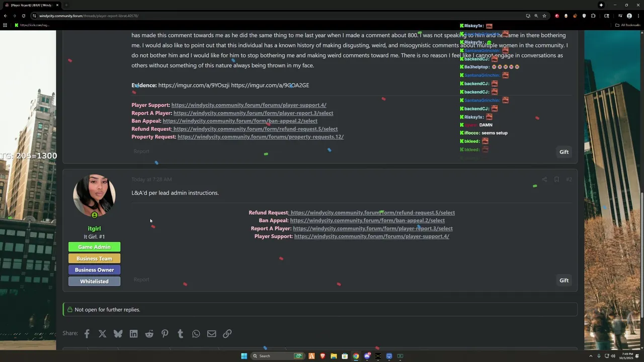
Task: Bookmark itgirl's post
Action: coord(556,179)
